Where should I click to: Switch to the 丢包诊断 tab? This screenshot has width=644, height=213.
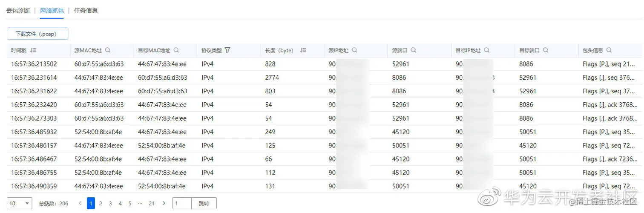(18, 11)
